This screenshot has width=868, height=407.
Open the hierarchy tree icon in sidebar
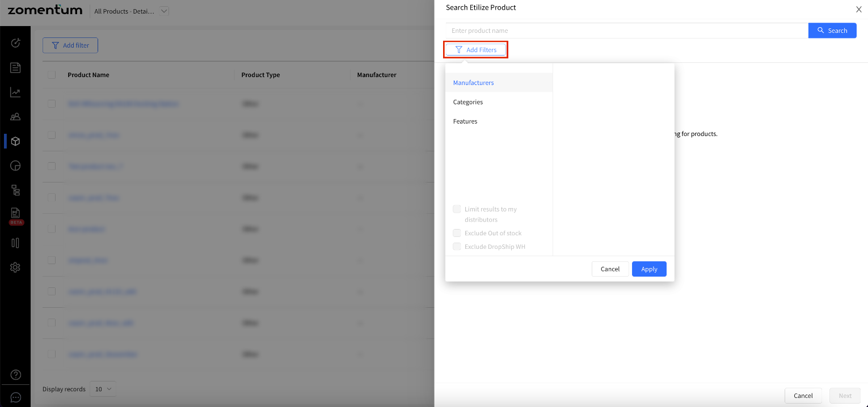tap(15, 190)
